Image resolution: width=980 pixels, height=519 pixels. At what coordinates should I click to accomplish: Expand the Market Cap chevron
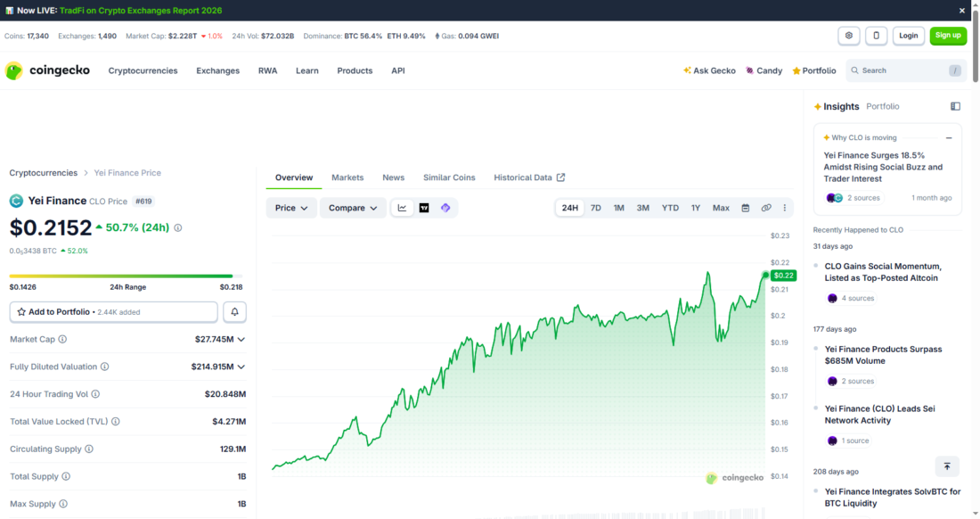[241, 340]
